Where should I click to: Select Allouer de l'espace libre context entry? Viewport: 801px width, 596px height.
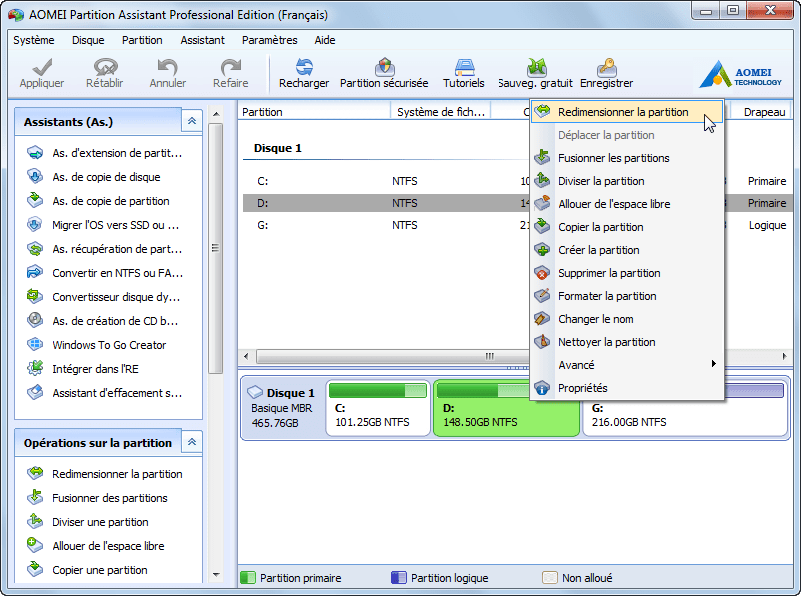pos(627,204)
